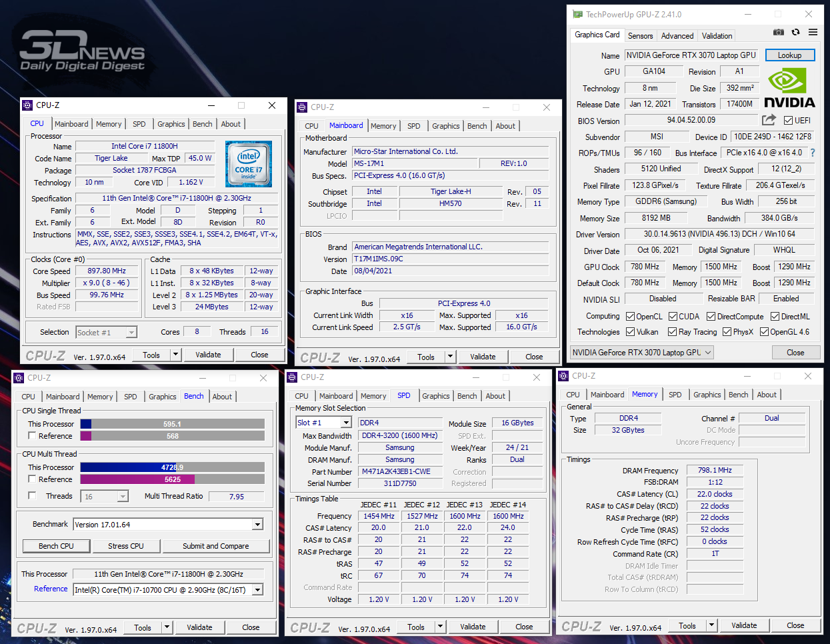Click the title icon of CPU-Z CPU window
This screenshot has height=644, width=830.
point(27,105)
